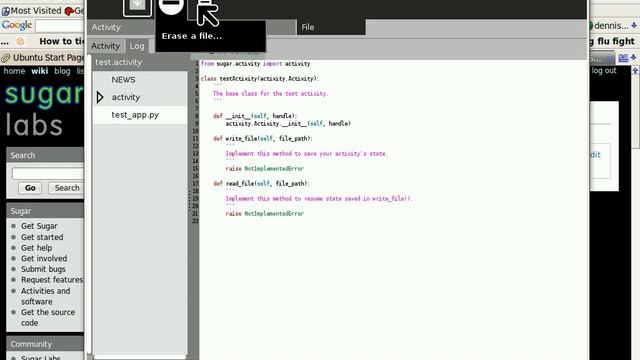Open the Ubuntu Start Page browser tab
Viewport: 640px width, 360px height.
click(x=43, y=58)
